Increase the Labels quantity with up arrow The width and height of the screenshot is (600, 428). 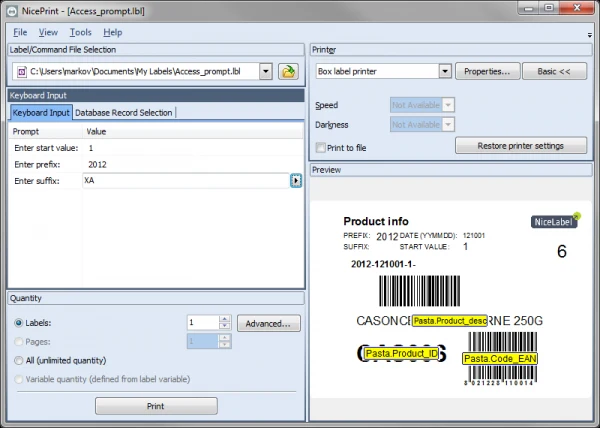point(225,319)
